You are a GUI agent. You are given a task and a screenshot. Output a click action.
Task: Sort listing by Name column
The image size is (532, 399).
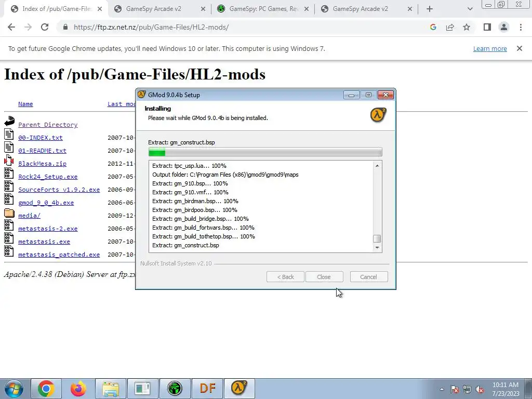coord(25,104)
